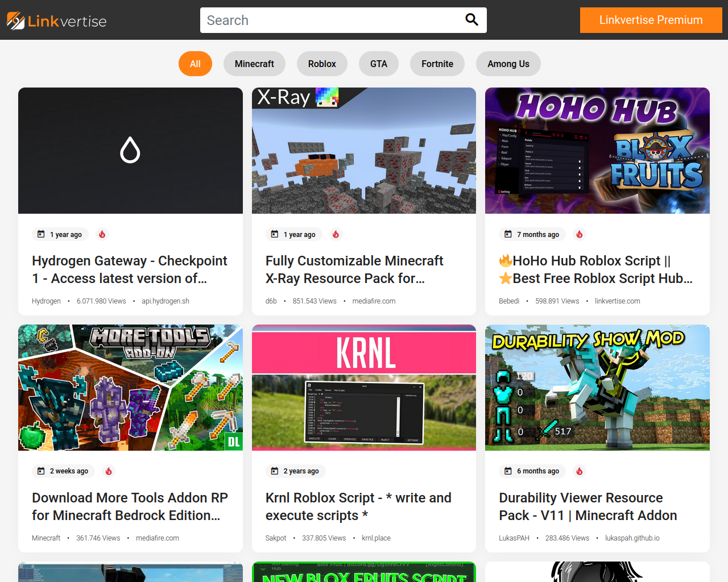
Task: Select the All filter tab
Action: pos(195,64)
